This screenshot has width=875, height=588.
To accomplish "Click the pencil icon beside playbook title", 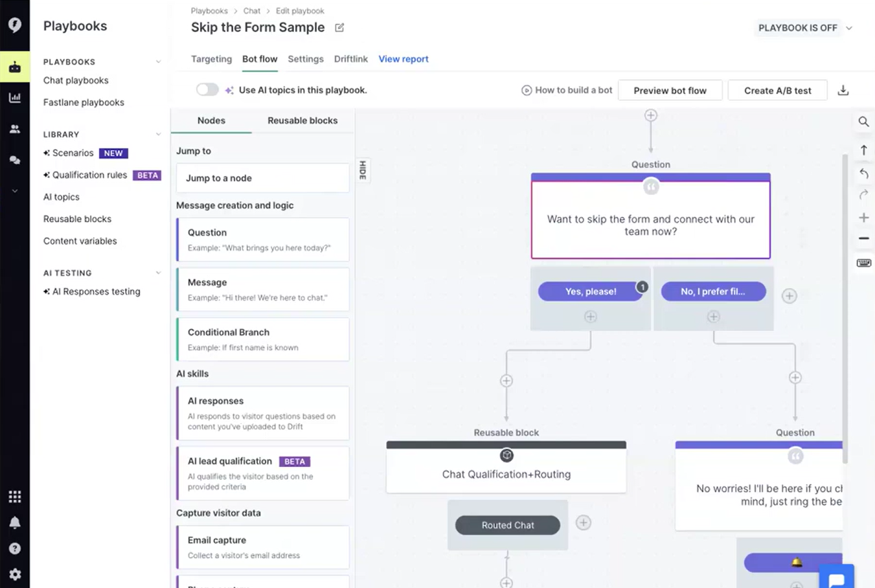I will coord(339,28).
